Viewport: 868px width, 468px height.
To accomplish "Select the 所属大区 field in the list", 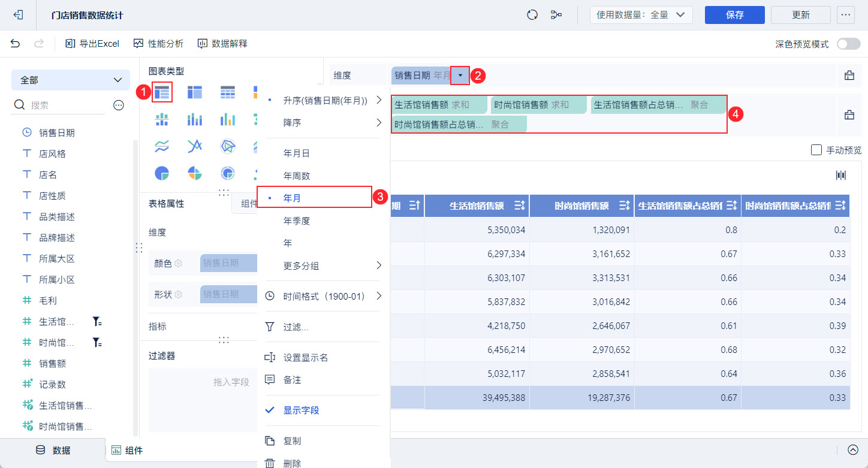I will [x=56, y=259].
